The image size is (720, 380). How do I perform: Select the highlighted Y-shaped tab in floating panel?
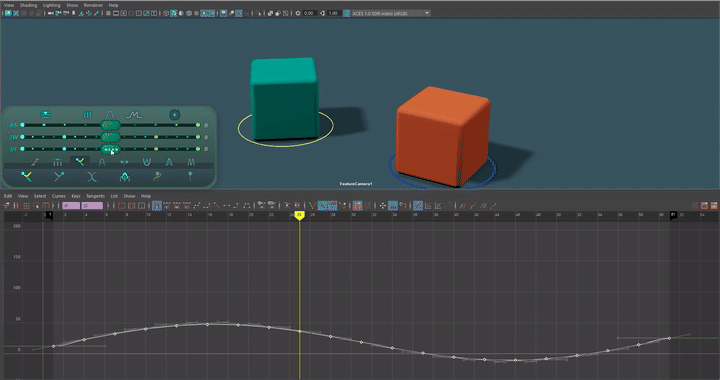click(80, 162)
